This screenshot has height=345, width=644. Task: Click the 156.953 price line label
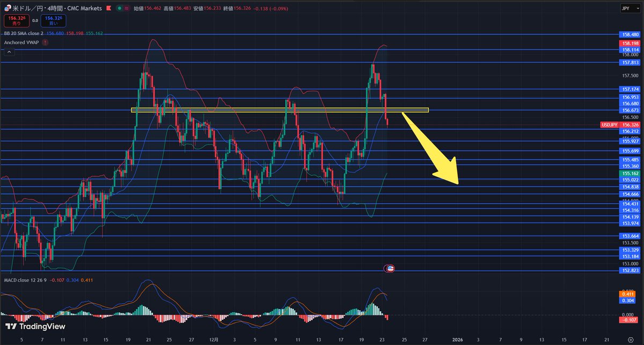(x=630, y=98)
